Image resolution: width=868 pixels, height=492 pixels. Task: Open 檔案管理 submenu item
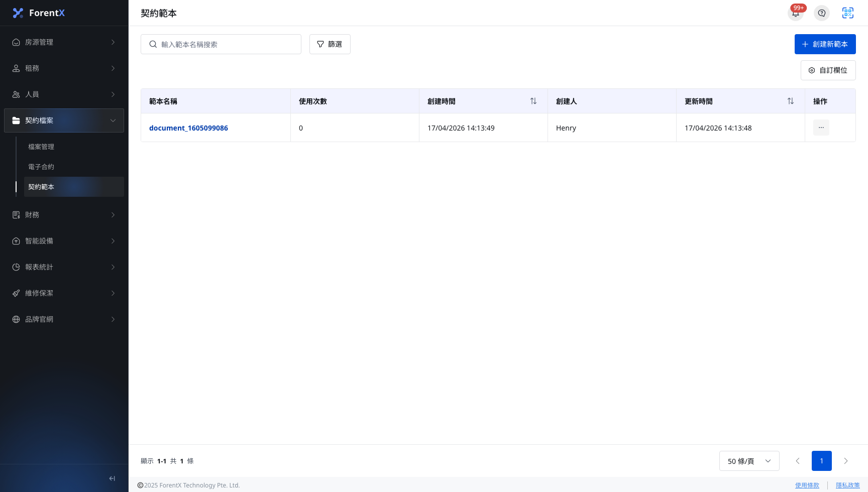(74, 147)
